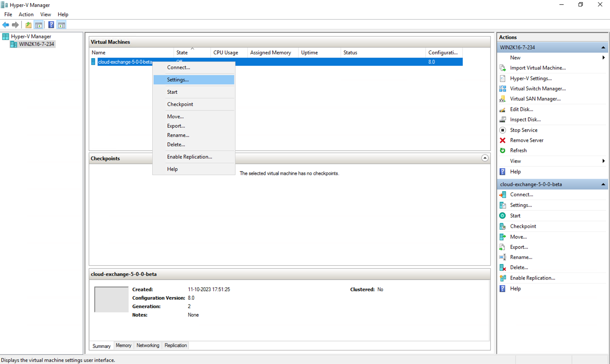610x364 pixels.
Task: Open Help from the context menu
Action: click(194, 169)
